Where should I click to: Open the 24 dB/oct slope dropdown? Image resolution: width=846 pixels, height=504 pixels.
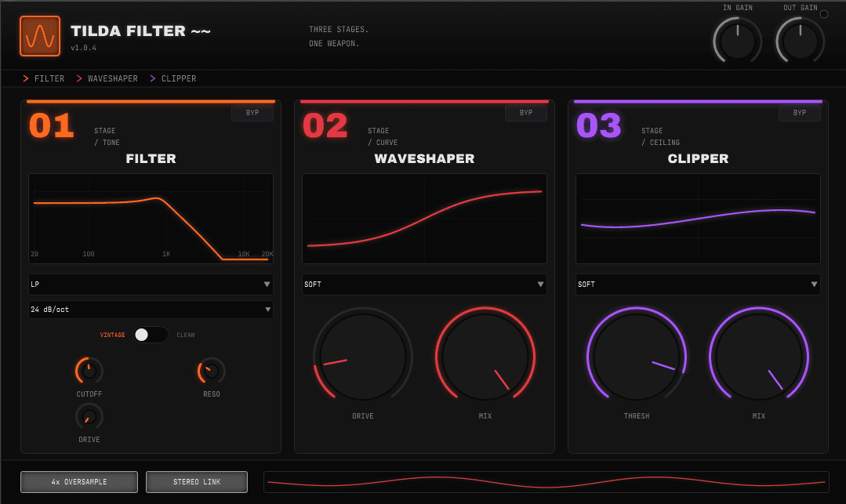(x=151, y=310)
